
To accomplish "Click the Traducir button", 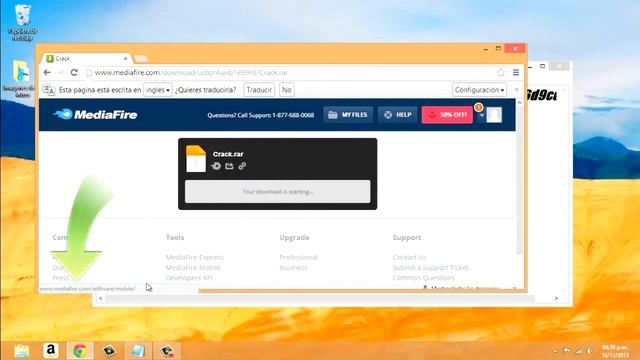I will click(x=259, y=90).
